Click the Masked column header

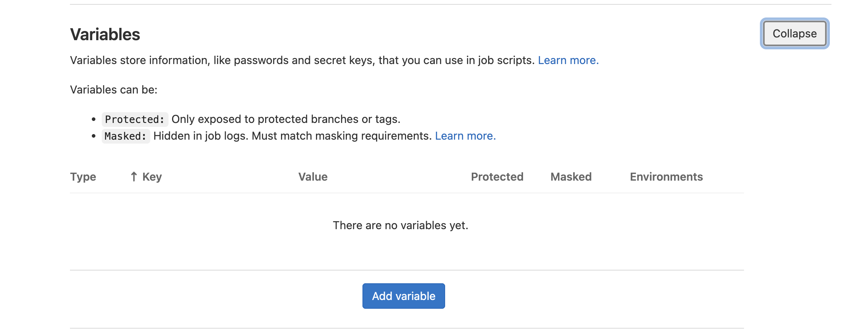[x=571, y=177]
